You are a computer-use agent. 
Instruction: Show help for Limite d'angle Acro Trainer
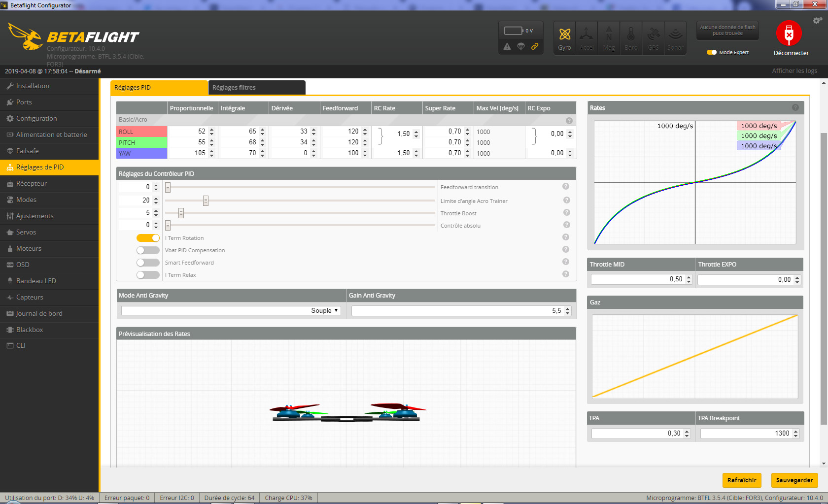coord(567,200)
